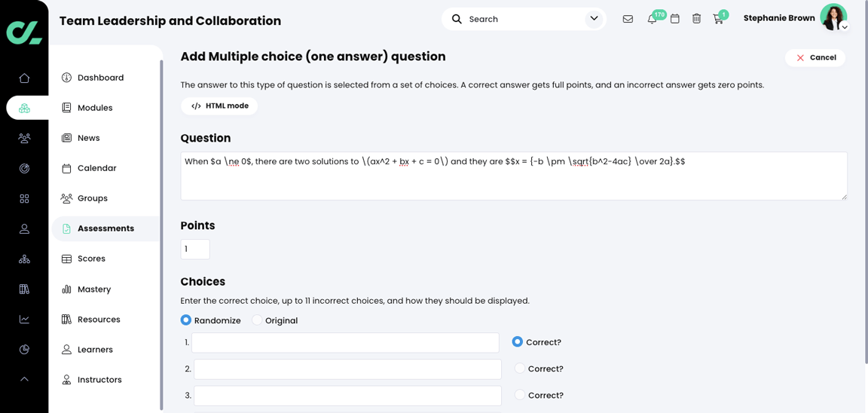Open the top bar calendar icon
The width and height of the screenshot is (868, 413).
click(x=675, y=19)
